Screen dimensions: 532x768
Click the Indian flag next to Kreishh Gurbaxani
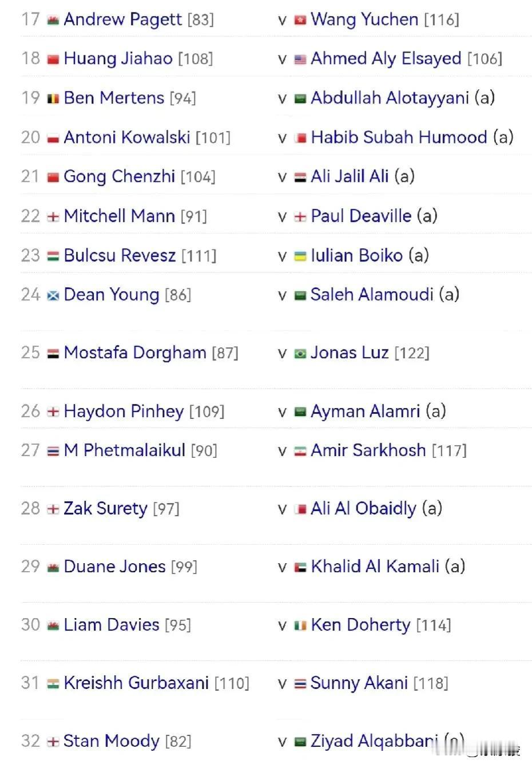click(53, 684)
